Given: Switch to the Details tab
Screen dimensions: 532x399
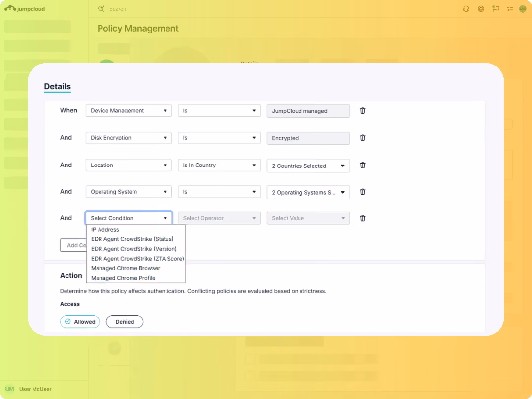Looking at the screenshot, I should click(57, 87).
